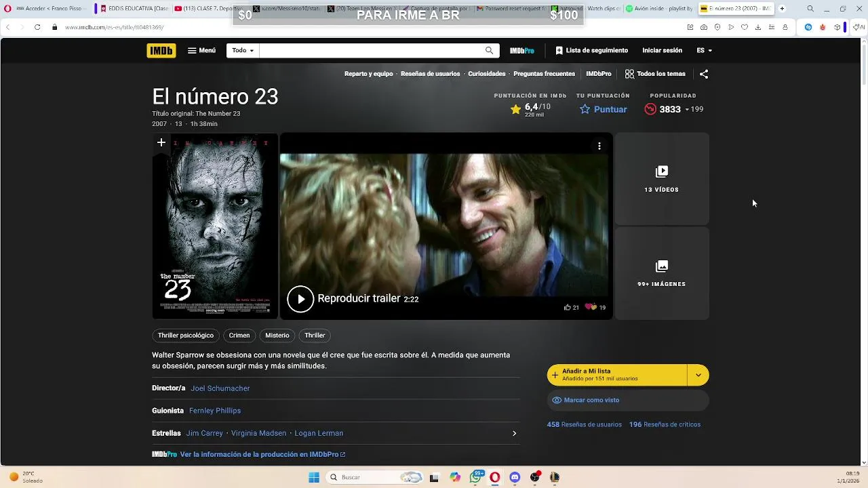Image resolution: width=868 pixels, height=488 pixels.
Task: Open Curiosidades section
Action: tap(486, 74)
